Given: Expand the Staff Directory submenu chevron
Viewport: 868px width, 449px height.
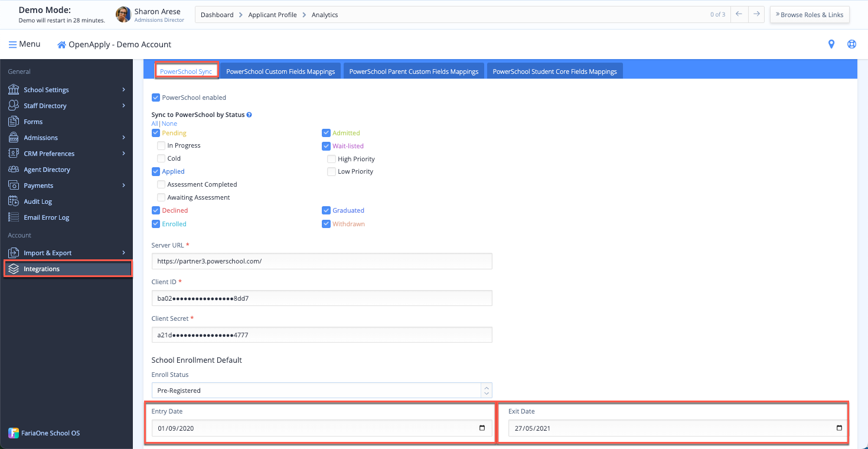Looking at the screenshot, I should coord(124,106).
